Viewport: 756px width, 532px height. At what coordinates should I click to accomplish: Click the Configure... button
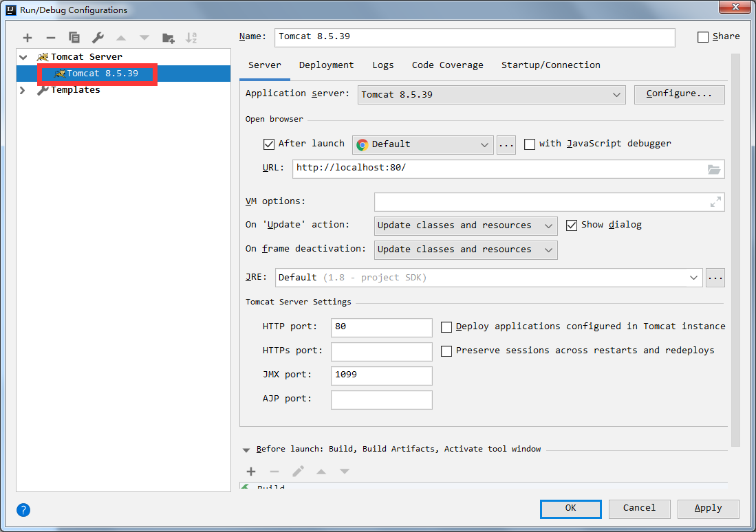point(680,94)
